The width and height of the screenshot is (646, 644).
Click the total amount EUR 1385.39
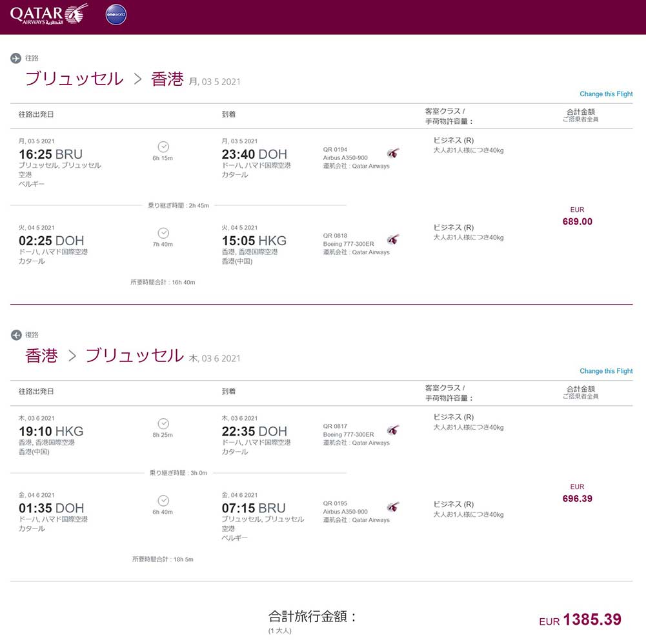(580, 620)
